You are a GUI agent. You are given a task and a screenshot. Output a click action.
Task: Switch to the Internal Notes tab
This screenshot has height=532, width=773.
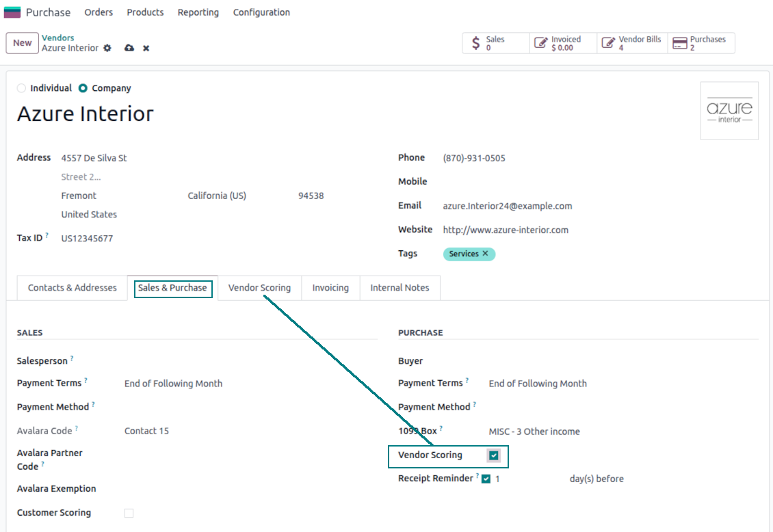coord(399,288)
